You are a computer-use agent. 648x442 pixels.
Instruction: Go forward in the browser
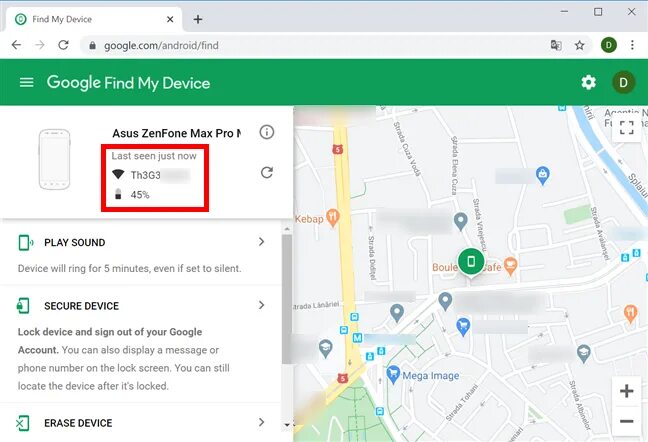(x=40, y=45)
